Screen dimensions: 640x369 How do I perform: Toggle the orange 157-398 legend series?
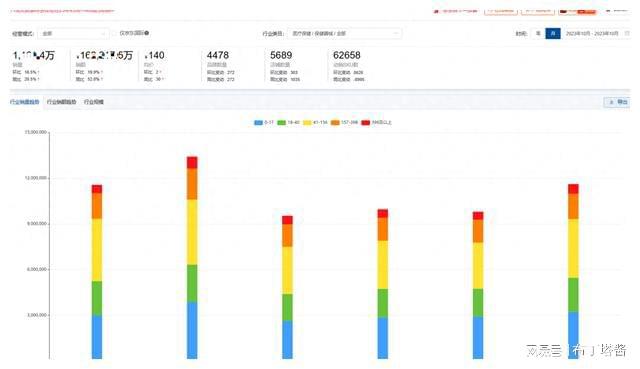click(344, 122)
